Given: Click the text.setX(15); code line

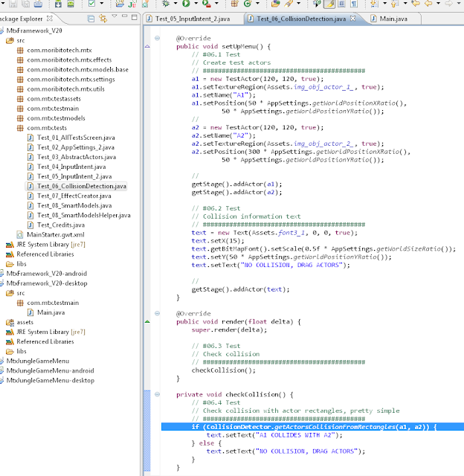Looking at the screenshot, I should pos(218,241).
